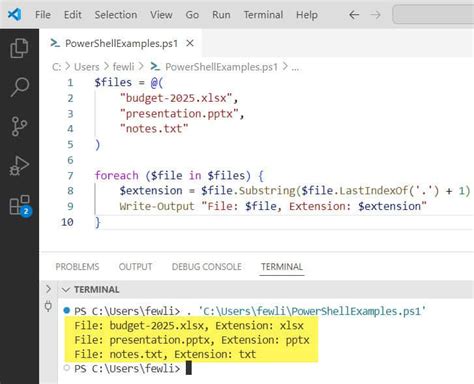474x384 pixels.
Task: Click the C: breadcrumb segment
Action: [56, 67]
